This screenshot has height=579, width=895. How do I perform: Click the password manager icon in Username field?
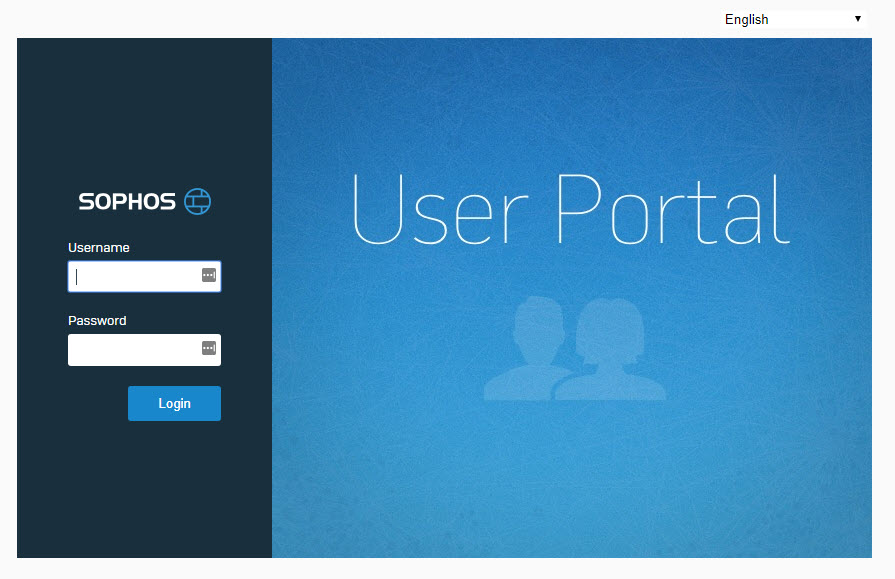pyautogui.click(x=209, y=275)
